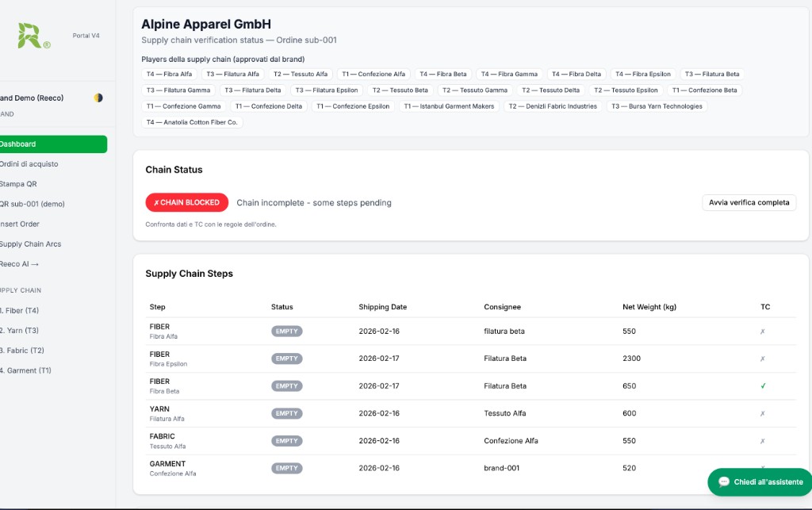This screenshot has height=510, width=812.
Task: Click the Reeco leaf logo
Action: point(33,36)
